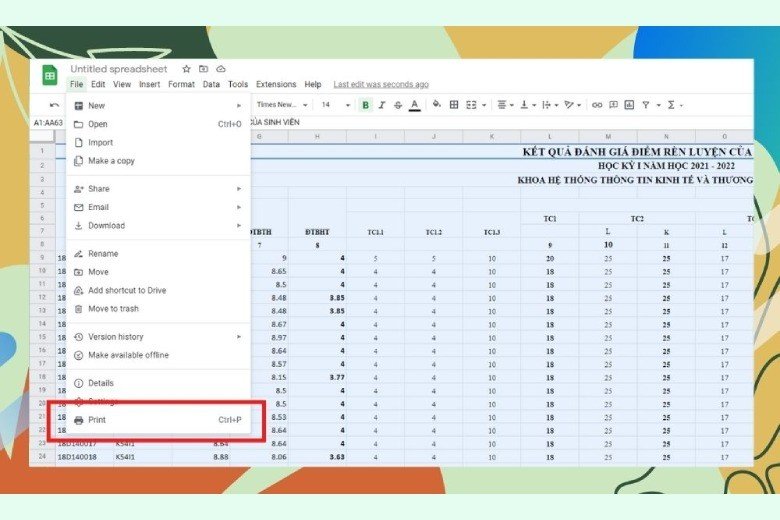Open the Tools menu
The image size is (780, 520).
click(x=238, y=84)
